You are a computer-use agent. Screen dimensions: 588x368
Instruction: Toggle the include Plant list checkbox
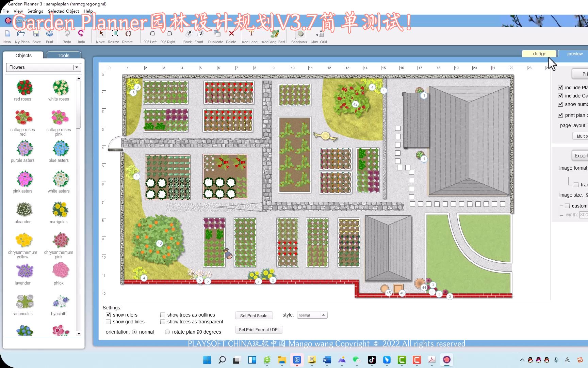tap(560, 88)
